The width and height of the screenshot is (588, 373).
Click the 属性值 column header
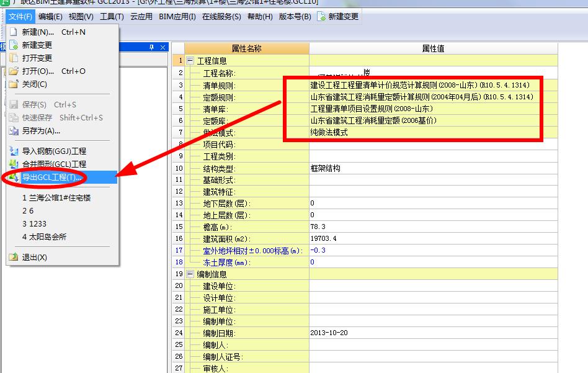click(x=434, y=48)
